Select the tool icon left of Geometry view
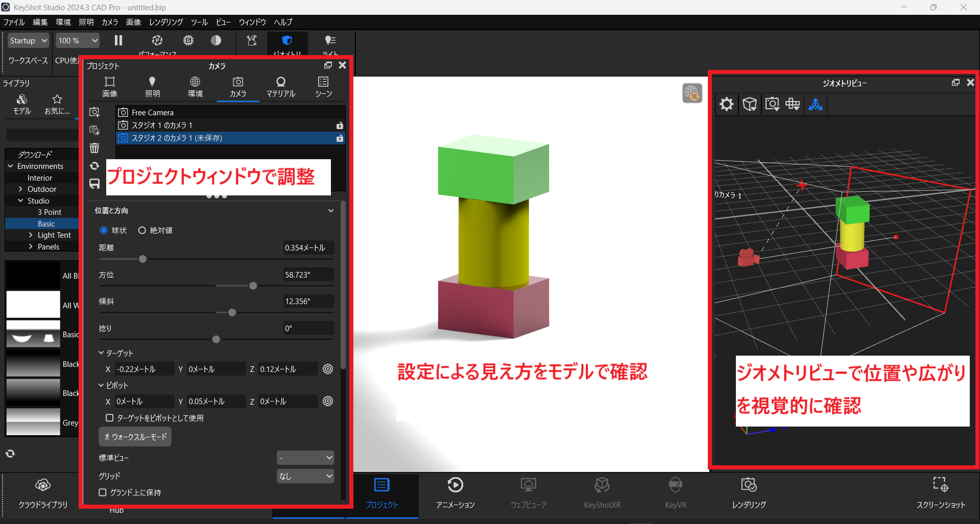 pyautogui.click(x=252, y=40)
